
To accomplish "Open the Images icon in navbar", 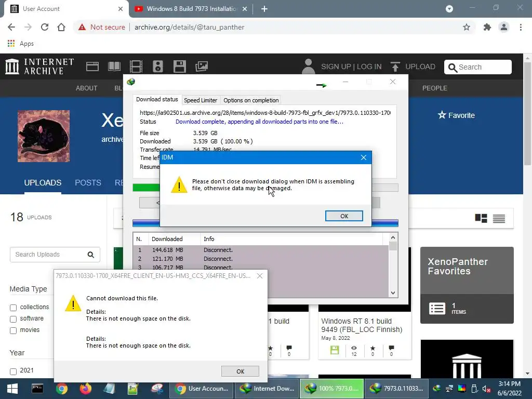I will [x=202, y=66].
